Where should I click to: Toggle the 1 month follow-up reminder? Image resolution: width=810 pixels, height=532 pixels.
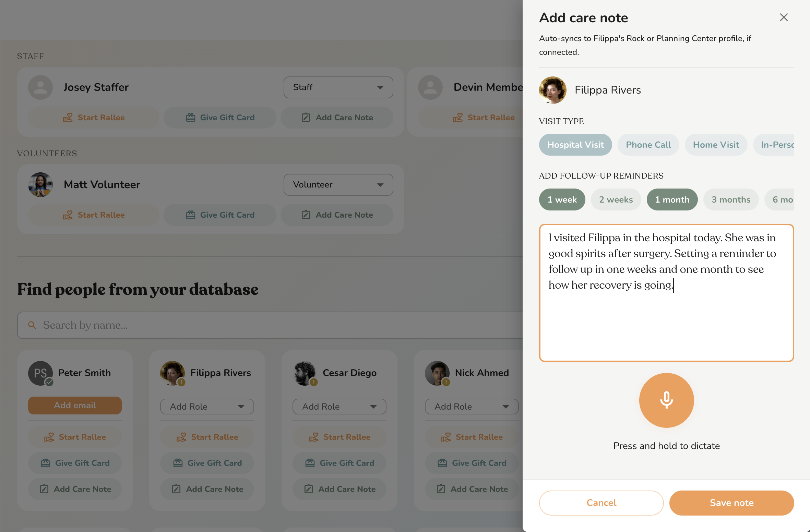coord(672,199)
